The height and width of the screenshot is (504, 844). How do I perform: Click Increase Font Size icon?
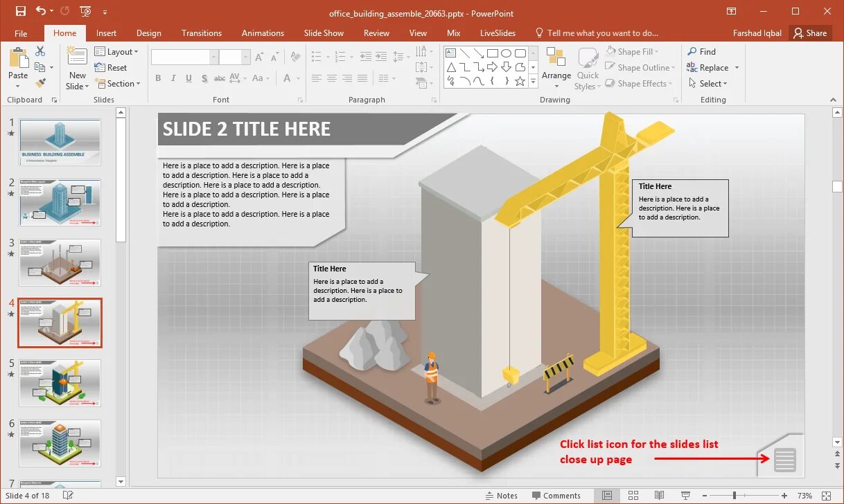coord(259,57)
